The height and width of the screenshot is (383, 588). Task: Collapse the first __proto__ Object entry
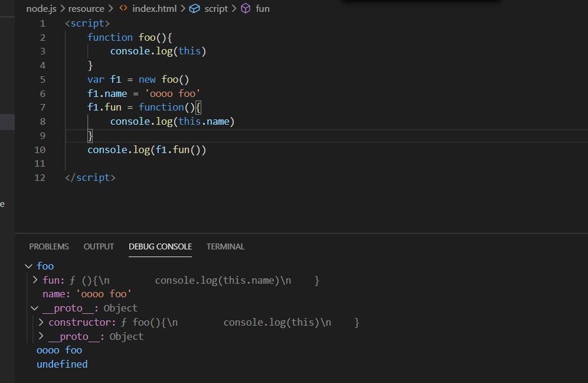35,309
